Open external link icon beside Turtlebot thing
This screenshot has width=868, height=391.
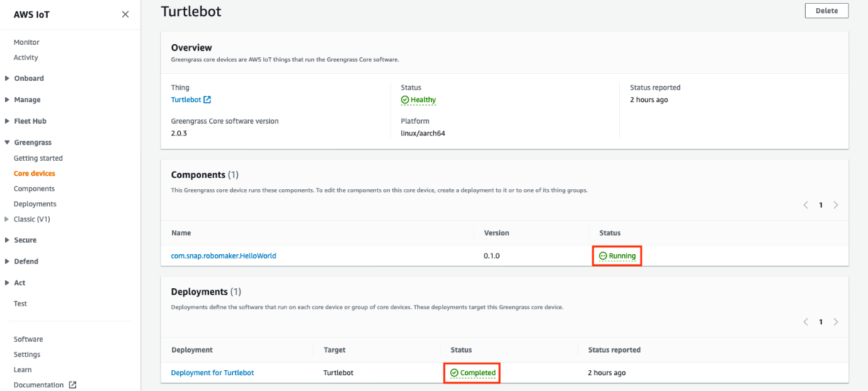(x=207, y=100)
